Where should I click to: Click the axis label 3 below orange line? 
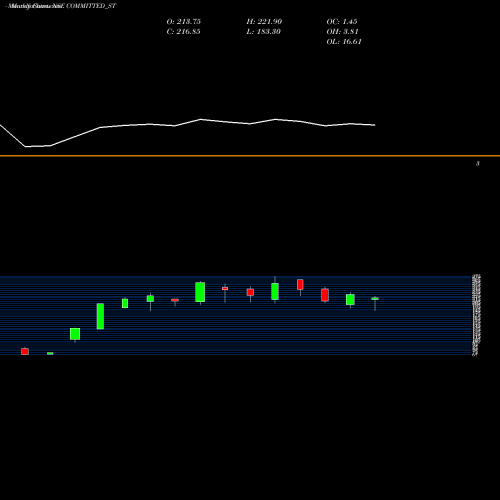coord(478,163)
